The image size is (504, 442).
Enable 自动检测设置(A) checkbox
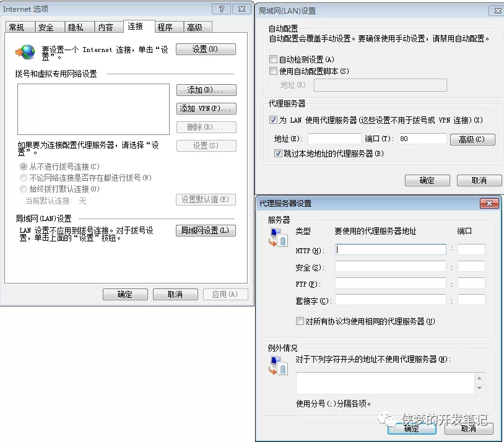[x=273, y=59]
